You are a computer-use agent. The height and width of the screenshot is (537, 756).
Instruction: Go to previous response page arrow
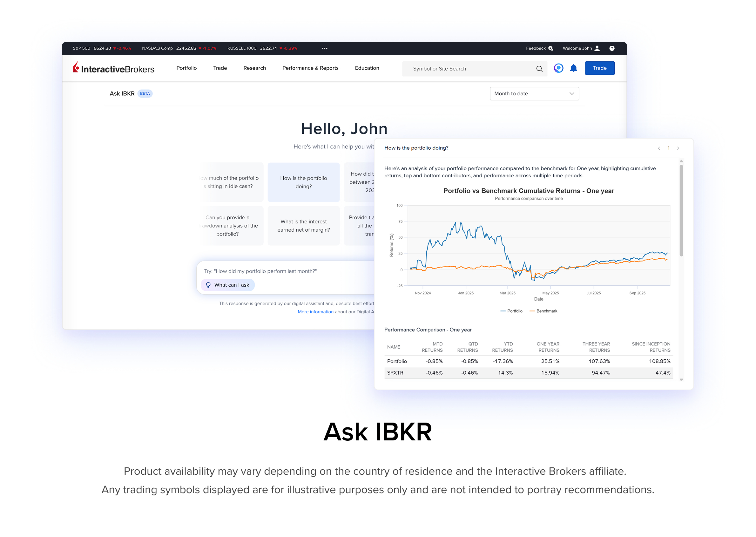click(659, 148)
